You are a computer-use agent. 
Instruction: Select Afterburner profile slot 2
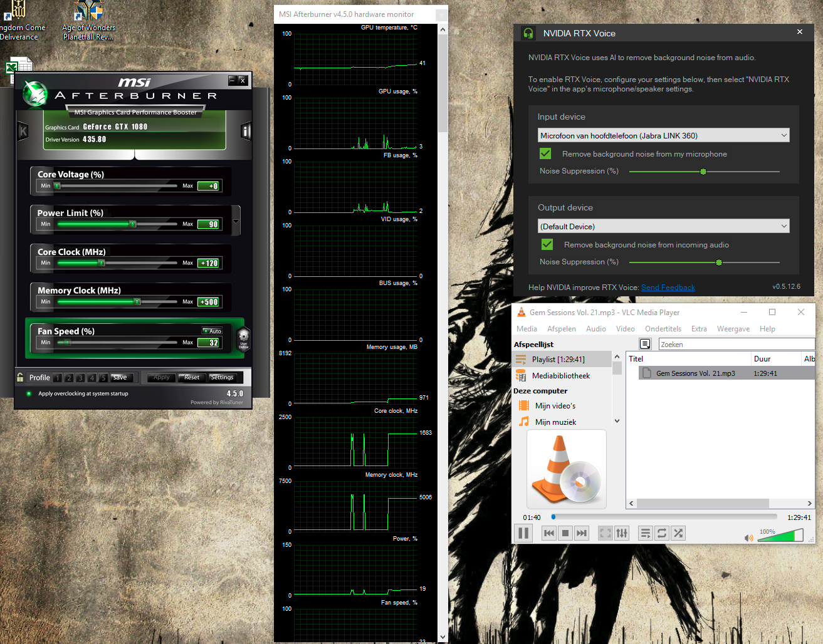point(69,378)
